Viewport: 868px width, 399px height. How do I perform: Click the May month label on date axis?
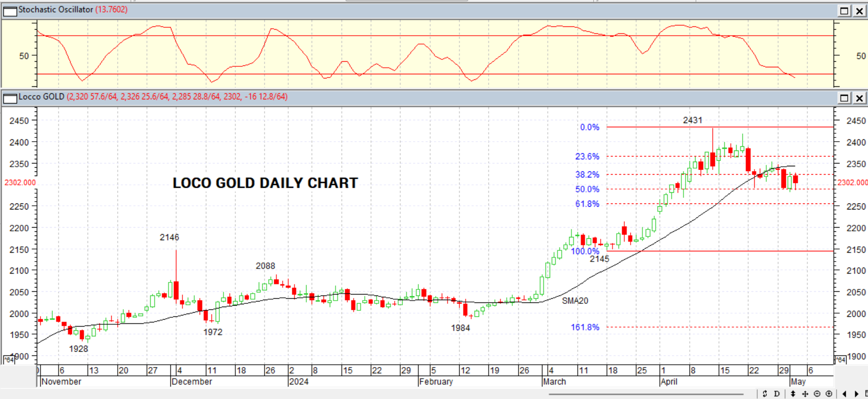tap(798, 382)
